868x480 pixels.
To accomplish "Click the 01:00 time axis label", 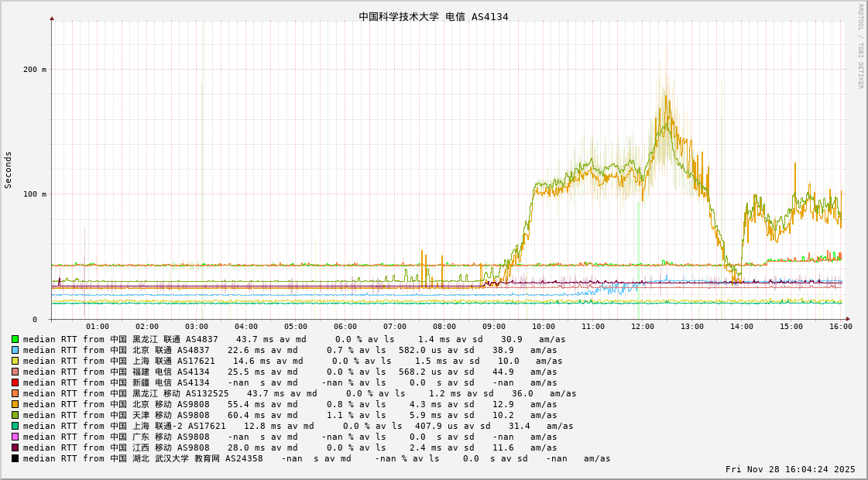I will pos(97,327).
